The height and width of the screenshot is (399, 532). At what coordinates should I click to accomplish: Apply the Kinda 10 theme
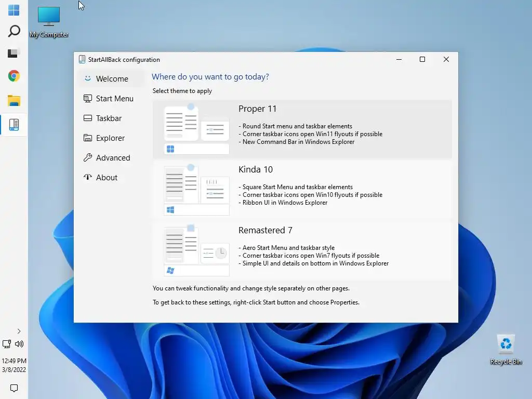[302, 190]
